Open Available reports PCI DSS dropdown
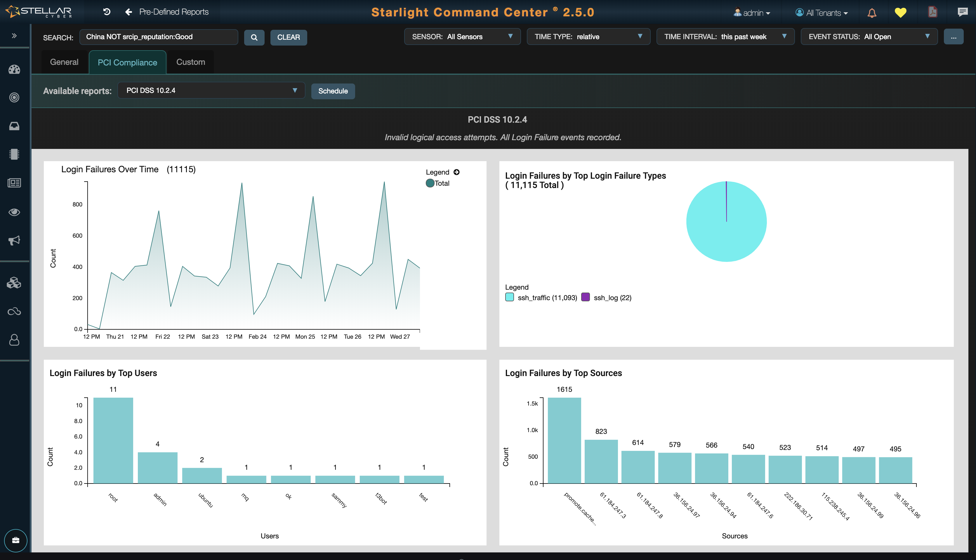This screenshot has height=560, width=976. [211, 91]
